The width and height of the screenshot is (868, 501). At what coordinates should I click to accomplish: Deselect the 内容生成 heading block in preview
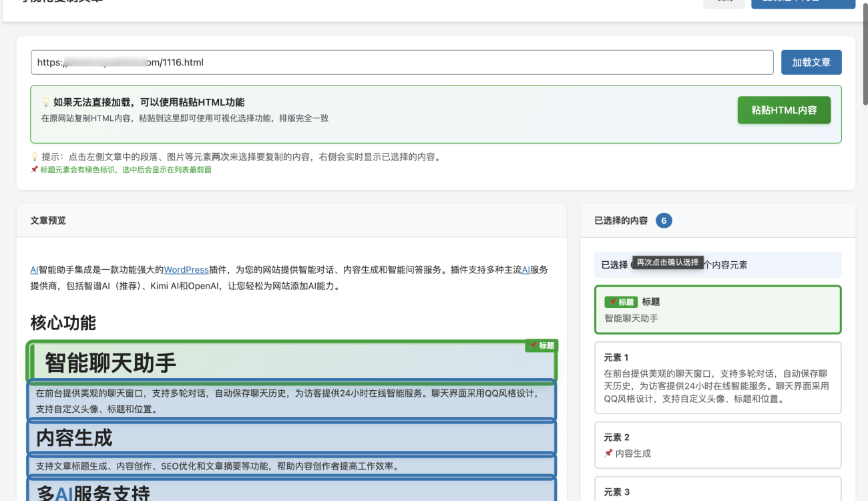(291, 438)
